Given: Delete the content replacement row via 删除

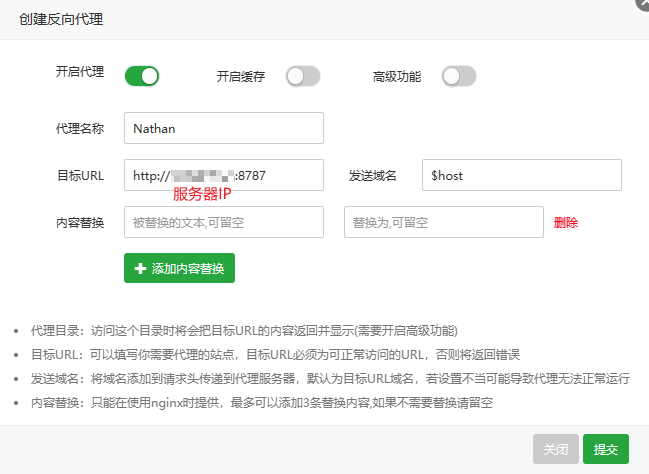Looking at the screenshot, I should (566, 223).
